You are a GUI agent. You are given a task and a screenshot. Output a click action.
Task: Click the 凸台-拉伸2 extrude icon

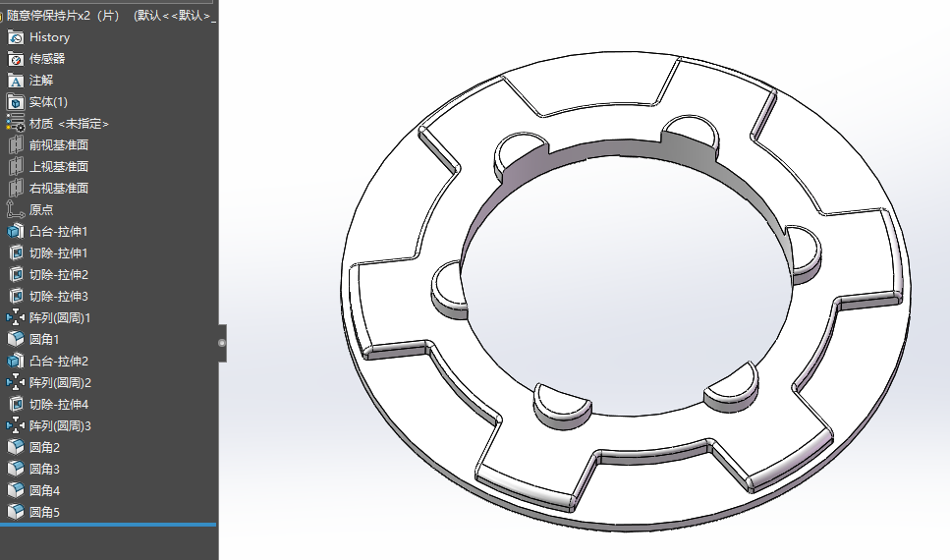pos(15,362)
